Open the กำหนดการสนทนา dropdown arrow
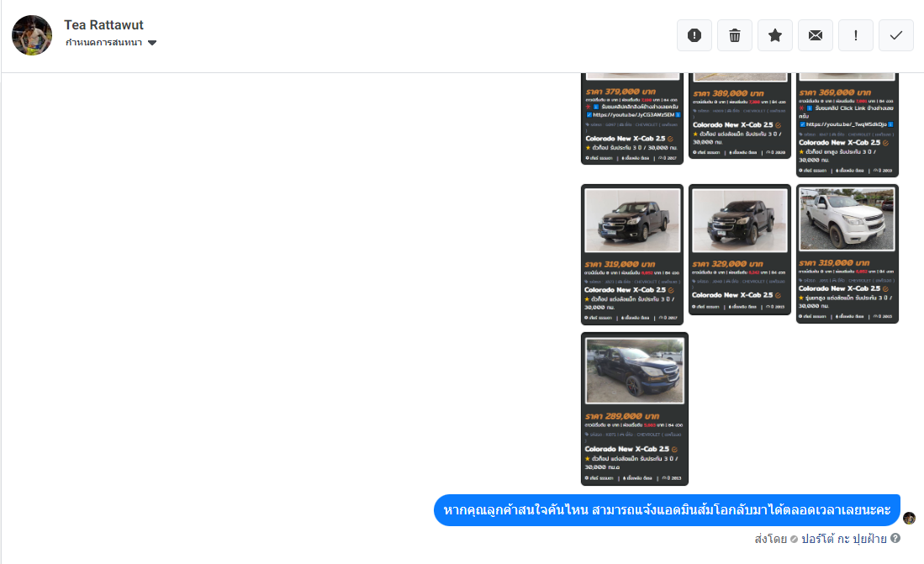 coord(152,42)
